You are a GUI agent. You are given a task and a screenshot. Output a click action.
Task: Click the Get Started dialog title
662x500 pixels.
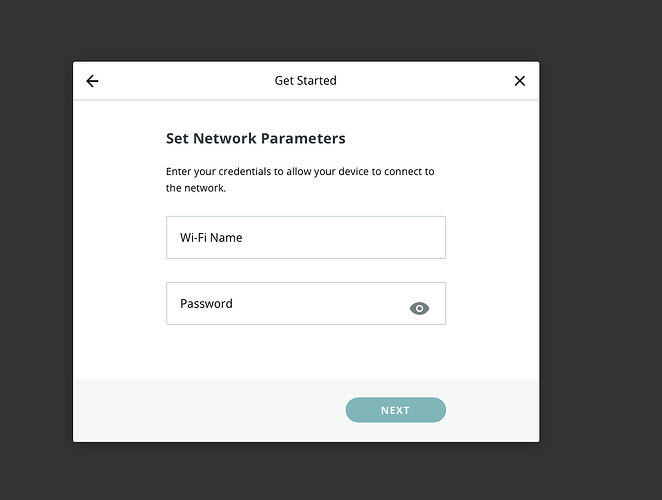coord(305,81)
